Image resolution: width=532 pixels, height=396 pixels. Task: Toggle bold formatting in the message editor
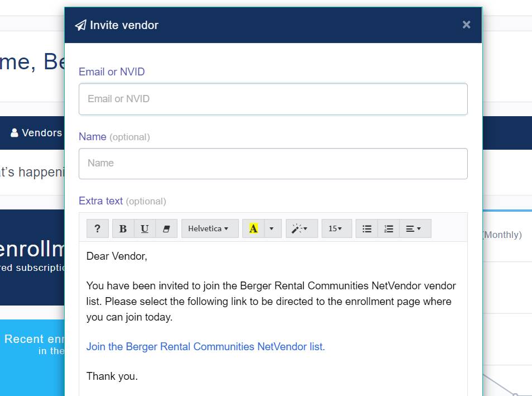(122, 228)
